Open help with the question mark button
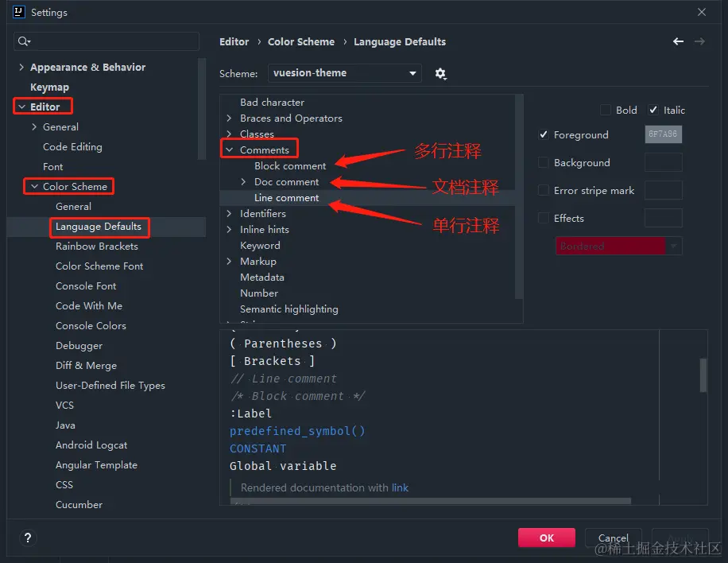728x563 pixels. pyautogui.click(x=28, y=538)
